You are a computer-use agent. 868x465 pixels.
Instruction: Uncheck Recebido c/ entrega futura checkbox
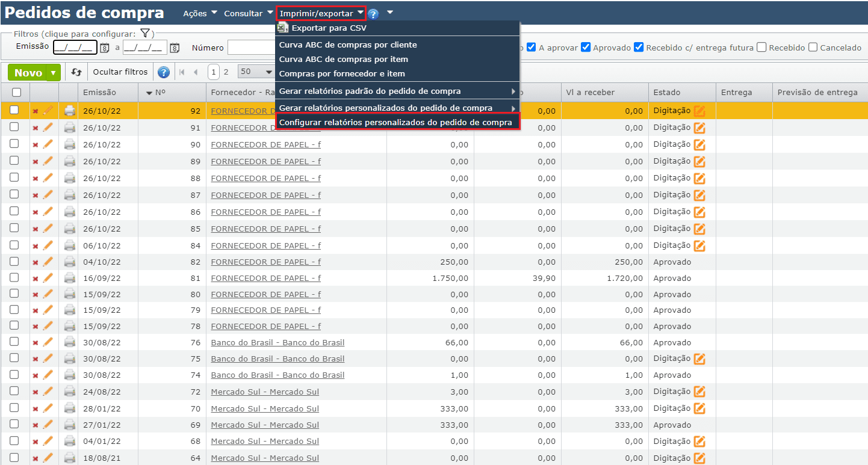[x=639, y=48]
